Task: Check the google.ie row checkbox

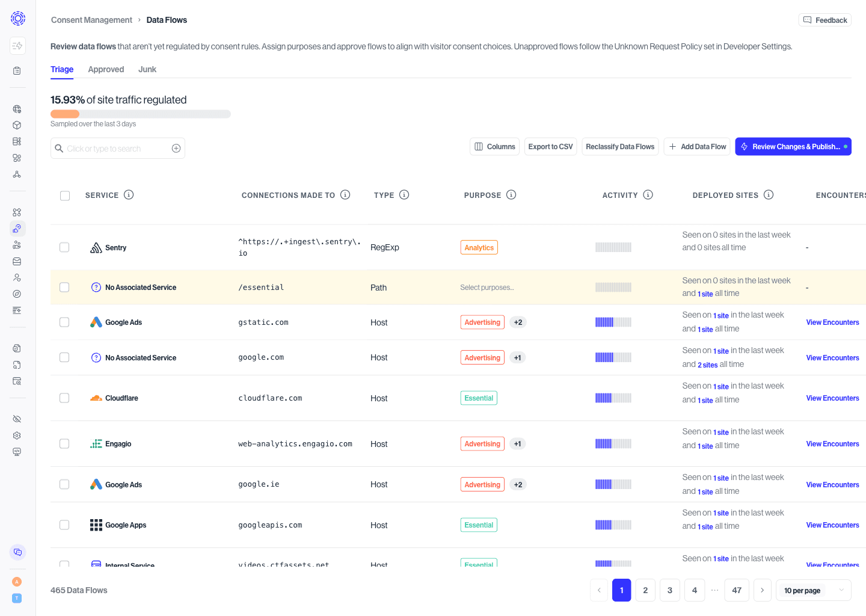Action: 64,484
